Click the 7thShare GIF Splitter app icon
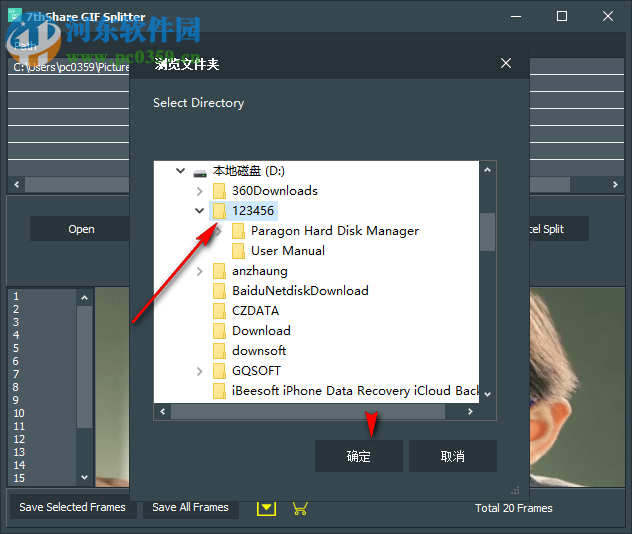Viewport: 632px width, 534px height. (15, 15)
